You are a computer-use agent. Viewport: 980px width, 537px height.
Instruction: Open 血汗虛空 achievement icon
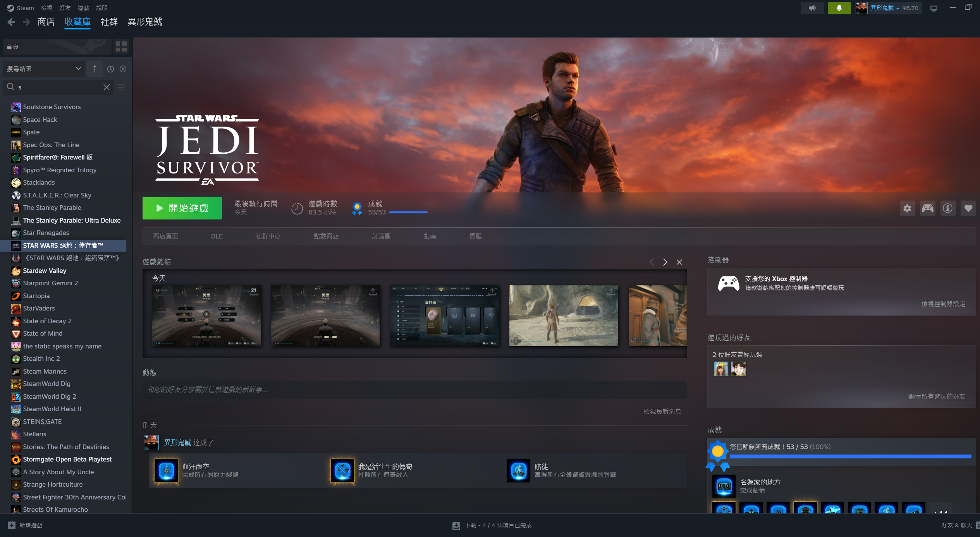(x=166, y=470)
